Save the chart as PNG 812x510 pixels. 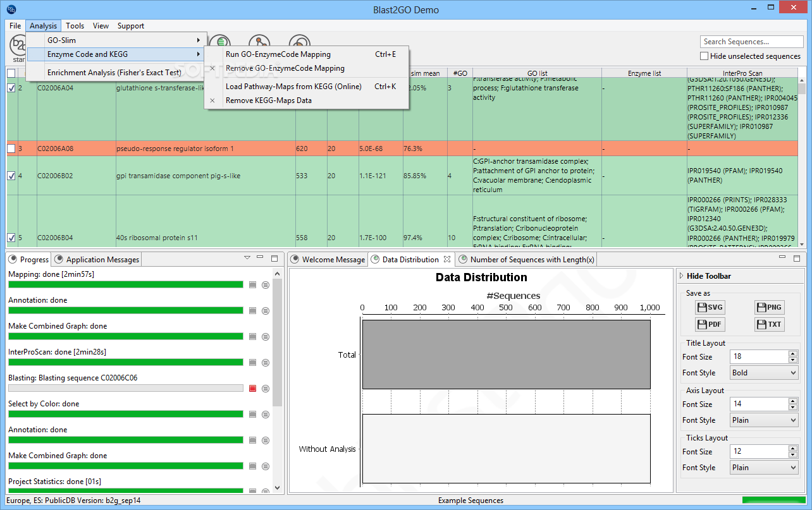point(768,308)
